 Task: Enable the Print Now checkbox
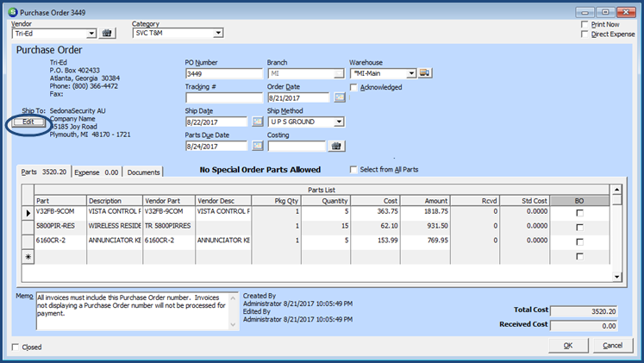click(585, 25)
